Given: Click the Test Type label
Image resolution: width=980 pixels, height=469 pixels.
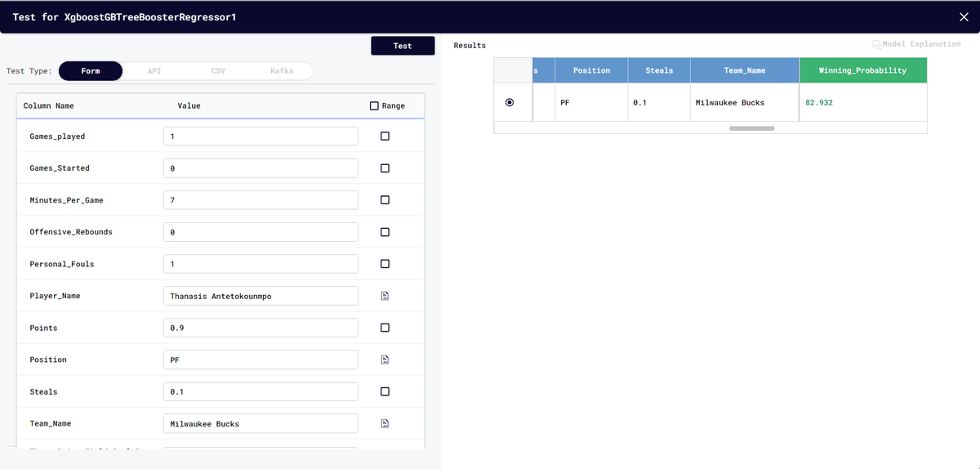Looking at the screenshot, I should click(29, 71).
